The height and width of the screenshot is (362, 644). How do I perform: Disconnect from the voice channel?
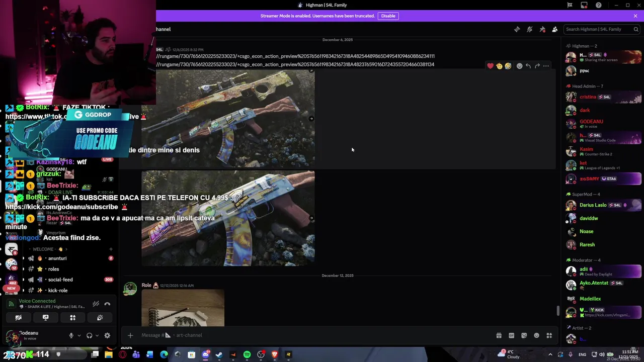[107, 304]
